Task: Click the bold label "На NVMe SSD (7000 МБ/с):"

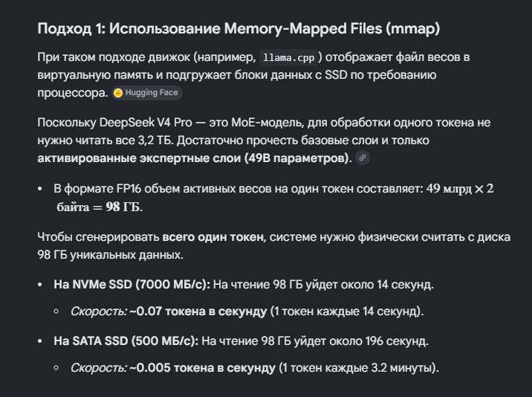Action: click(132, 285)
